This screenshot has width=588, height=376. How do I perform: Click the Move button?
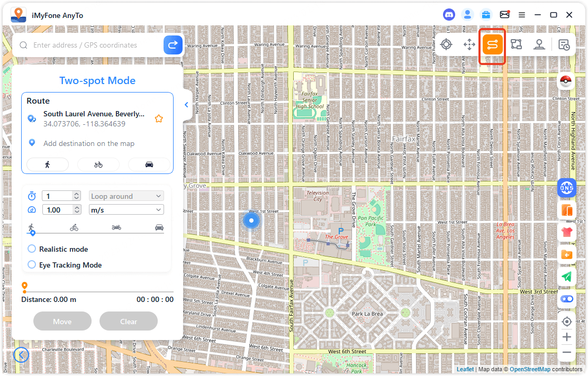tap(62, 322)
